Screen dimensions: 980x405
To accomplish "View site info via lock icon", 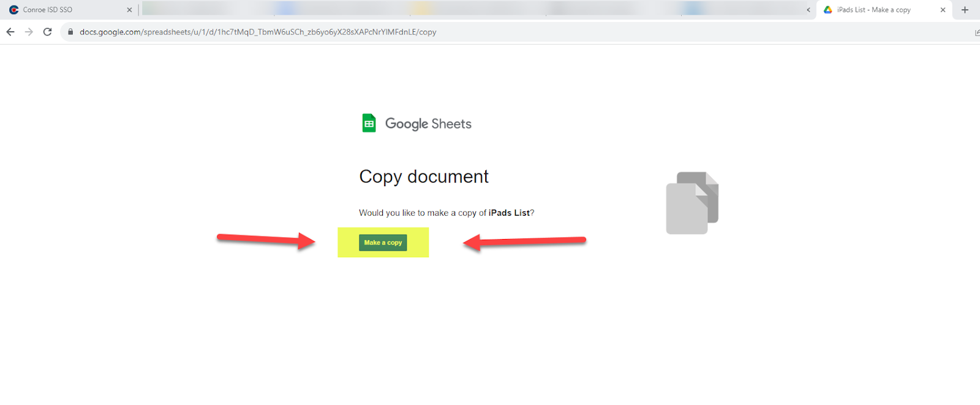I will pos(70,32).
